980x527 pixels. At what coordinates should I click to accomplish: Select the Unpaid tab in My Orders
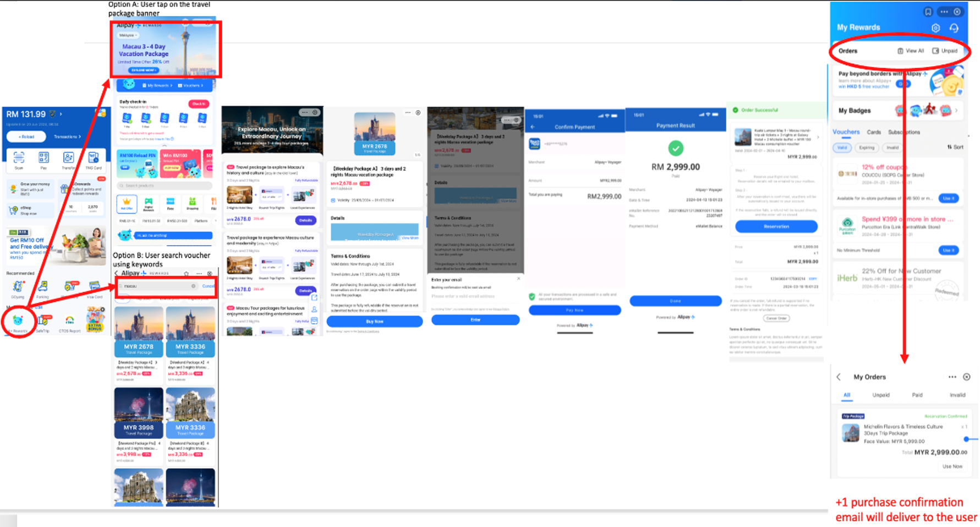(x=881, y=395)
